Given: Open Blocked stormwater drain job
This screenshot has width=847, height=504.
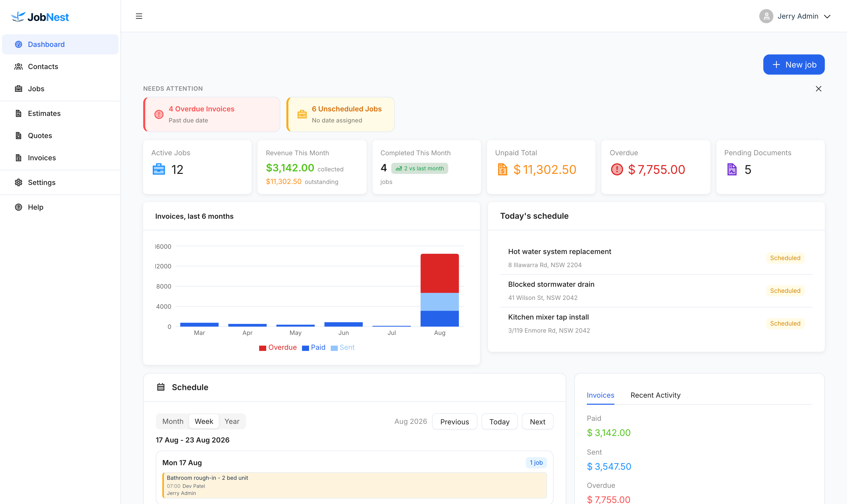Looking at the screenshot, I should (656, 291).
